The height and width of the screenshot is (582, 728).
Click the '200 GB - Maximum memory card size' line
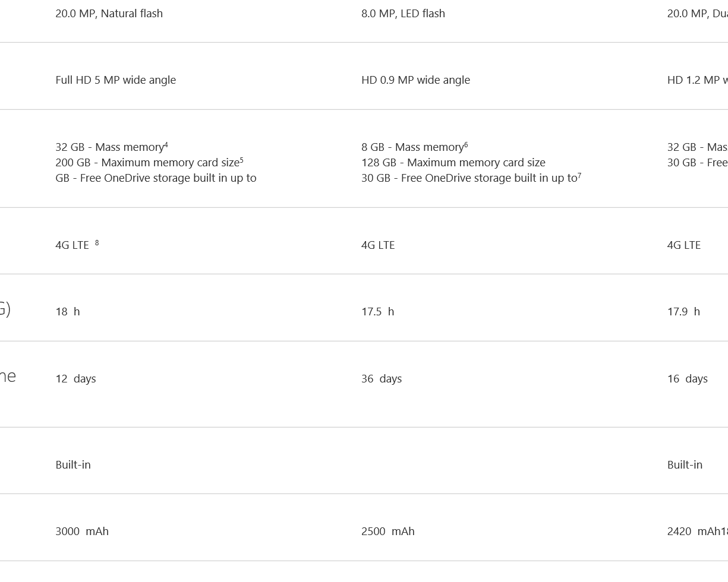point(149,162)
